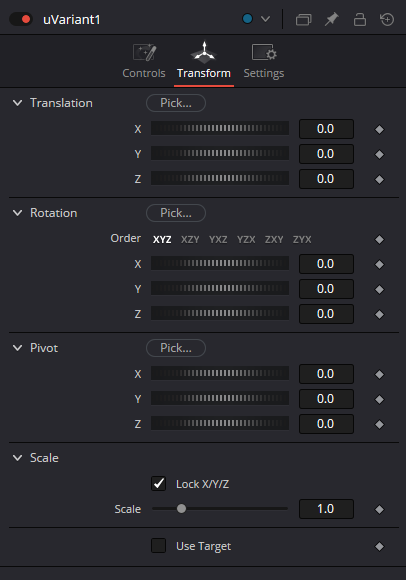Open the node color dropdown chevron
Viewport: 406px width, 580px height.
pyautogui.click(x=265, y=19)
